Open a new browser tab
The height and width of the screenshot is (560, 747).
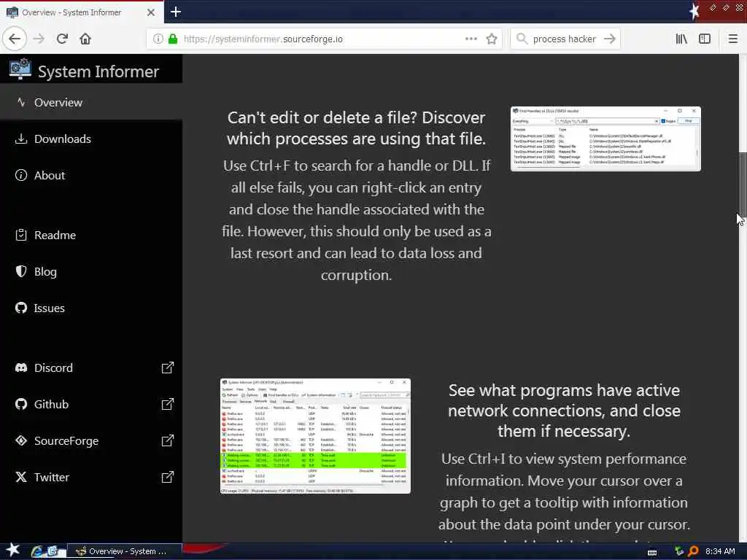click(176, 12)
